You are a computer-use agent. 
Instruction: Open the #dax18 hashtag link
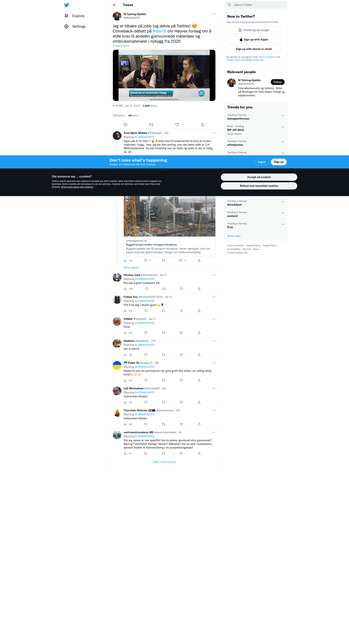coord(159,31)
